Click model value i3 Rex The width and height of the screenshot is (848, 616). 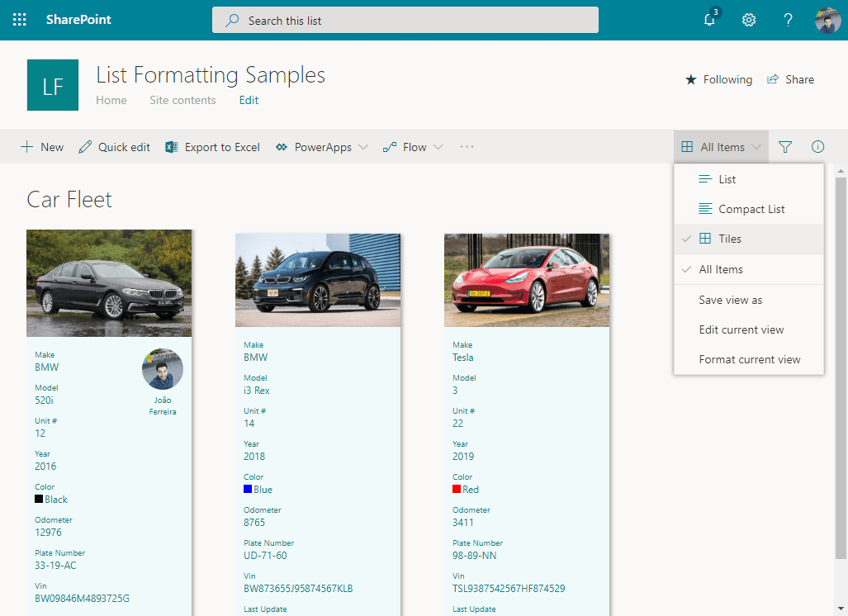256,391
